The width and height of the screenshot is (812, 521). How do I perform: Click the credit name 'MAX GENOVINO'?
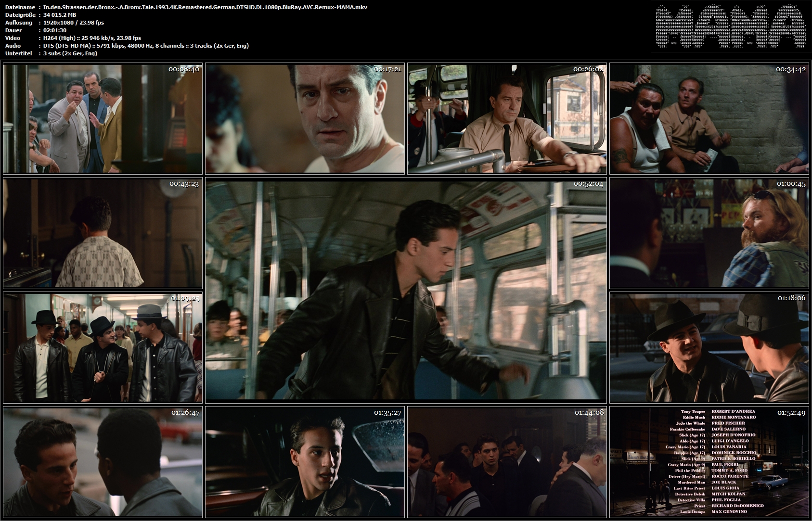pos(729,512)
